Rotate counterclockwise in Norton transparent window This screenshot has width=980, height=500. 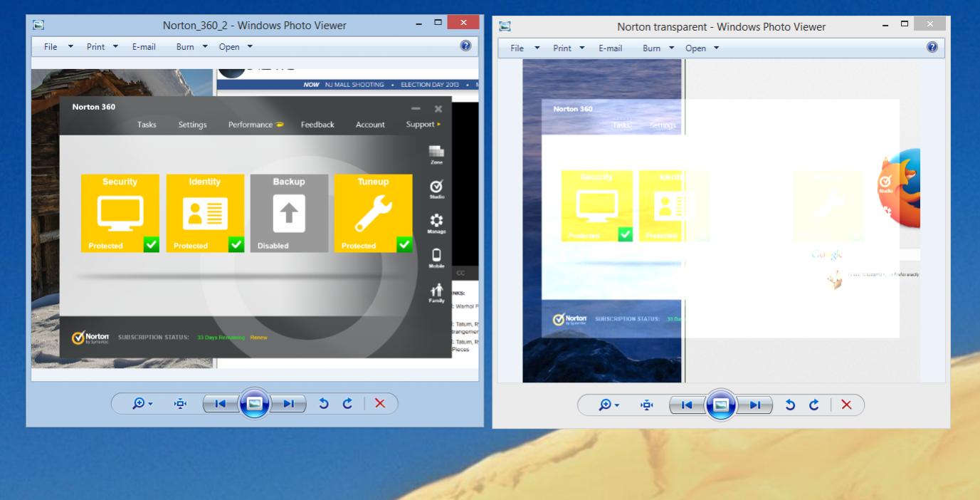tap(790, 405)
